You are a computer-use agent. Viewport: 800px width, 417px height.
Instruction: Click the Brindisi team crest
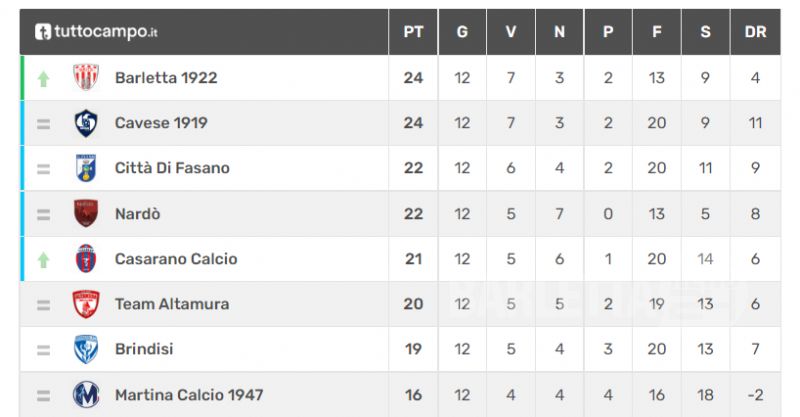pos(86,349)
